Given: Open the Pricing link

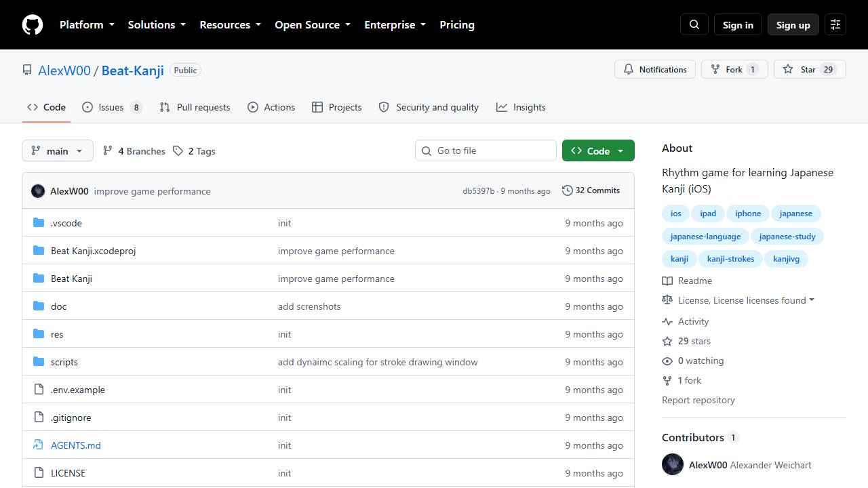Looking at the screenshot, I should [x=457, y=24].
